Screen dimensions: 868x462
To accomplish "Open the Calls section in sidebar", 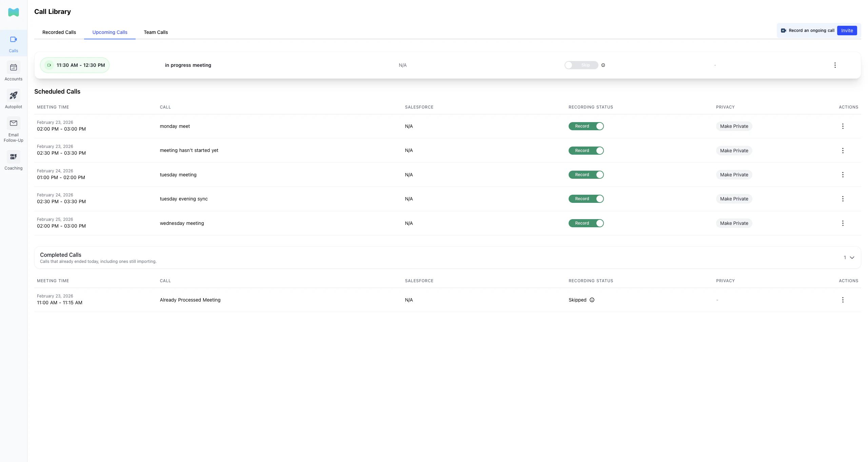I will [13, 43].
